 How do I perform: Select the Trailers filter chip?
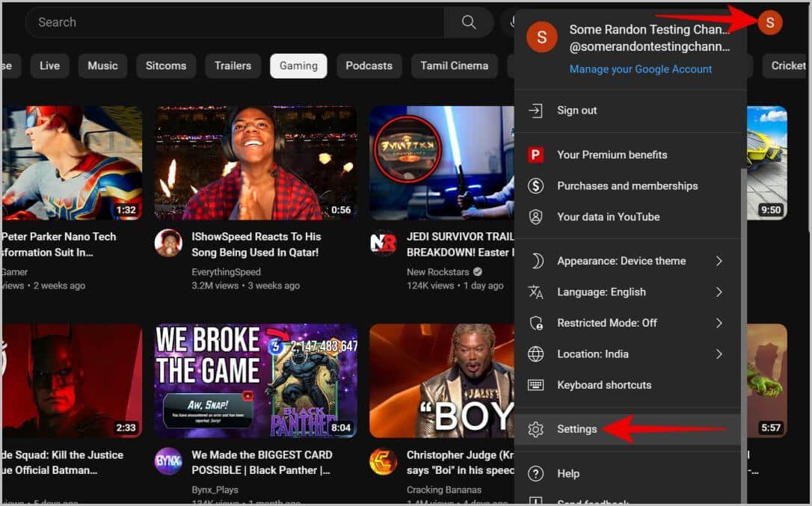(233, 66)
